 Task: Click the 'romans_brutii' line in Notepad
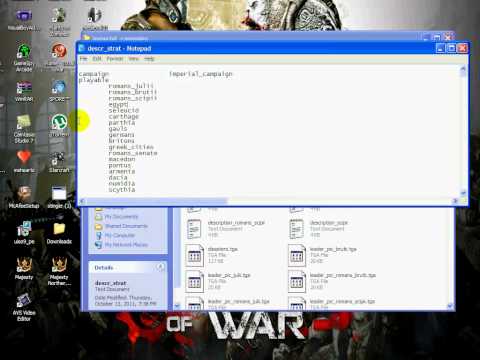point(133,92)
